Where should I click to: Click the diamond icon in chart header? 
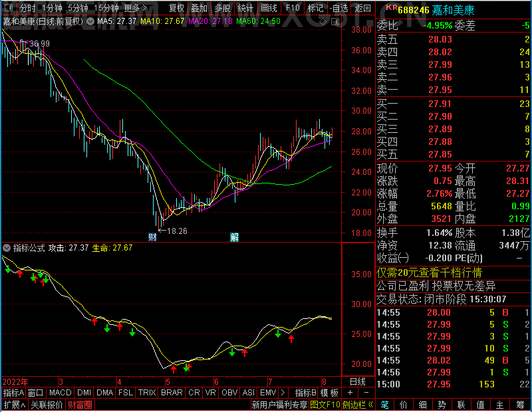(x=323, y=22)
